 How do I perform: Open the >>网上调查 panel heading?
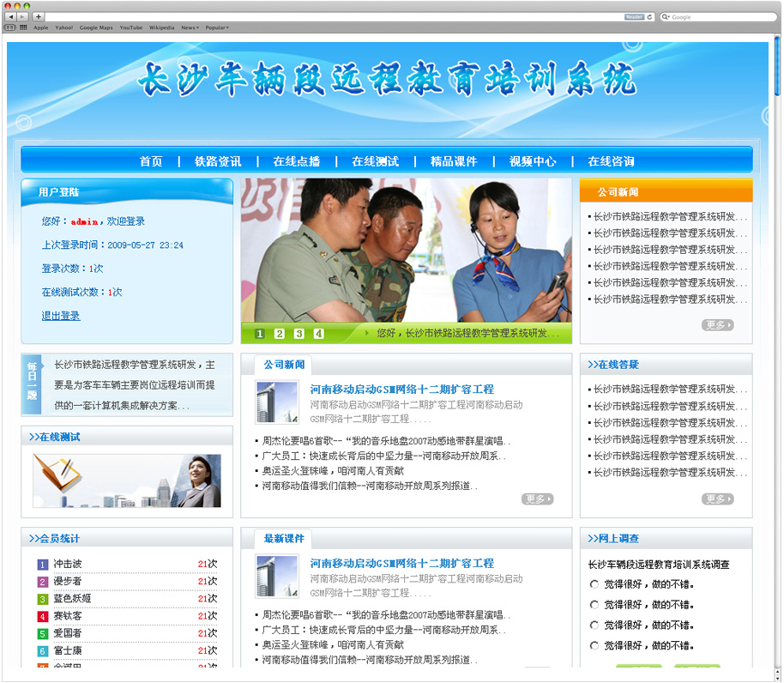pos(613,539)
